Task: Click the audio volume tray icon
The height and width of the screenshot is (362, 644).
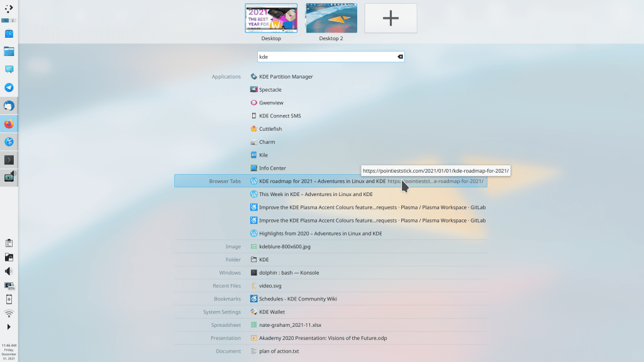Action: (x=9, y=271)
